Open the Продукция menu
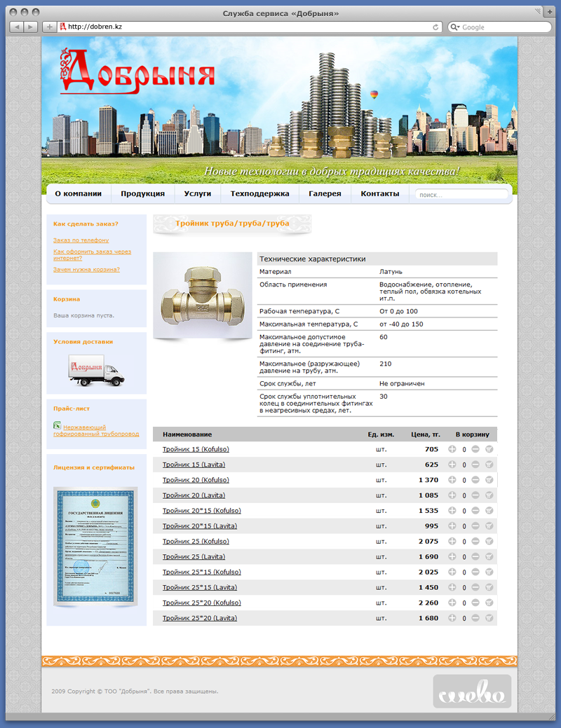This screenshot has width=561, height=728. 142,193
